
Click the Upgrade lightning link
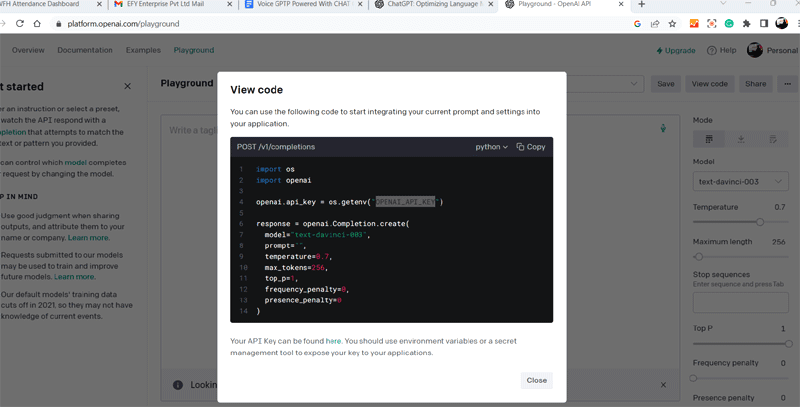(x=676, y=50)
